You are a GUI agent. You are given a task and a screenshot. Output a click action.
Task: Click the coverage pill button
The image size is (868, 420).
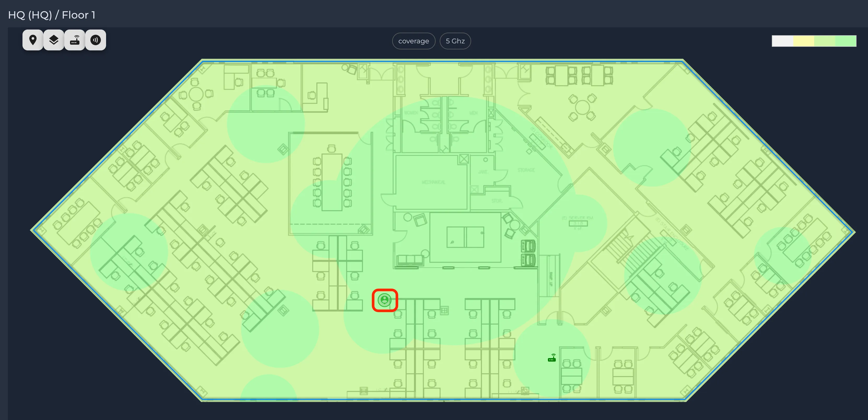click(x=414, y=41)
